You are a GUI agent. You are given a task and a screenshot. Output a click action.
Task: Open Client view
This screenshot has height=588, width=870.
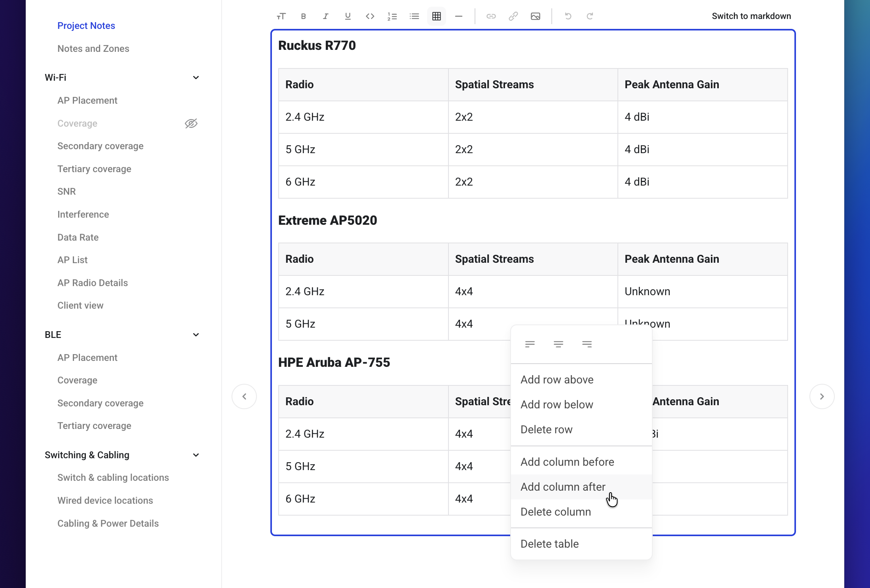[x=80, y=305]
